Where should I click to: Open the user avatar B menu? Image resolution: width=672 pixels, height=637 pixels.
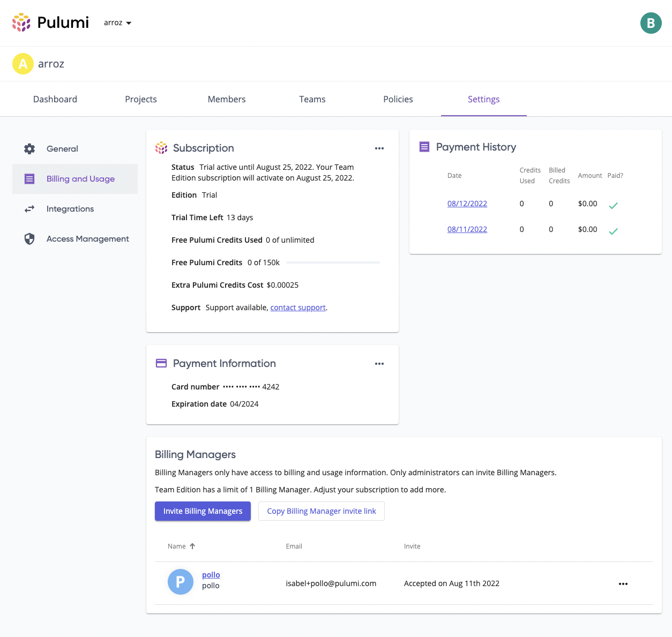tap(651, 23)
